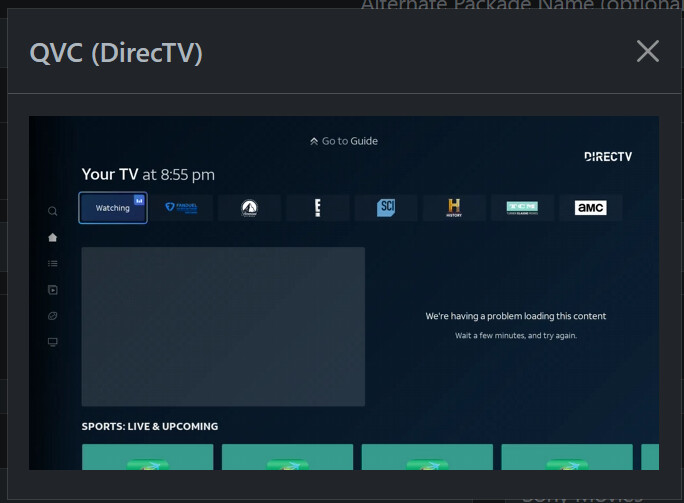Open the list icon in sidebar
Viewport: 684px width, 503px height.
click(53, 264)
